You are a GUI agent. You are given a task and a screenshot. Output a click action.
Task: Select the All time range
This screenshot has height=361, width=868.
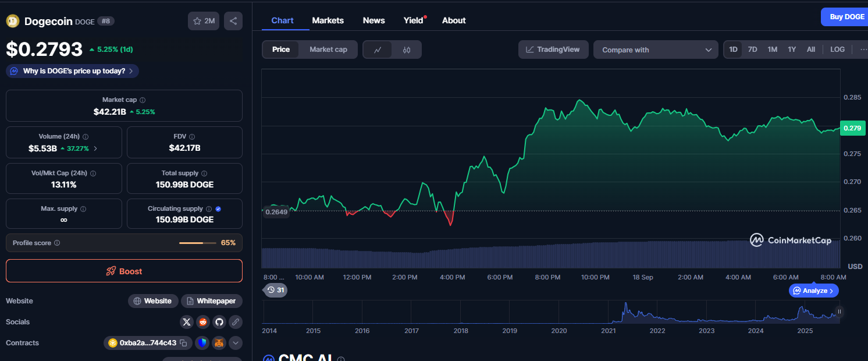(811, 49)
